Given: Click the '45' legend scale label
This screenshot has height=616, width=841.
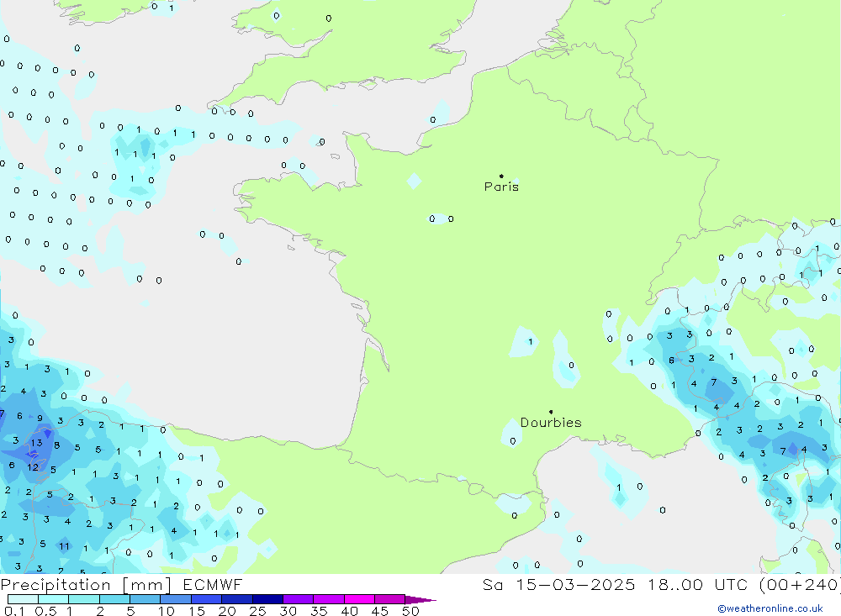Looking at the screenshot, I should coord(380,611).
